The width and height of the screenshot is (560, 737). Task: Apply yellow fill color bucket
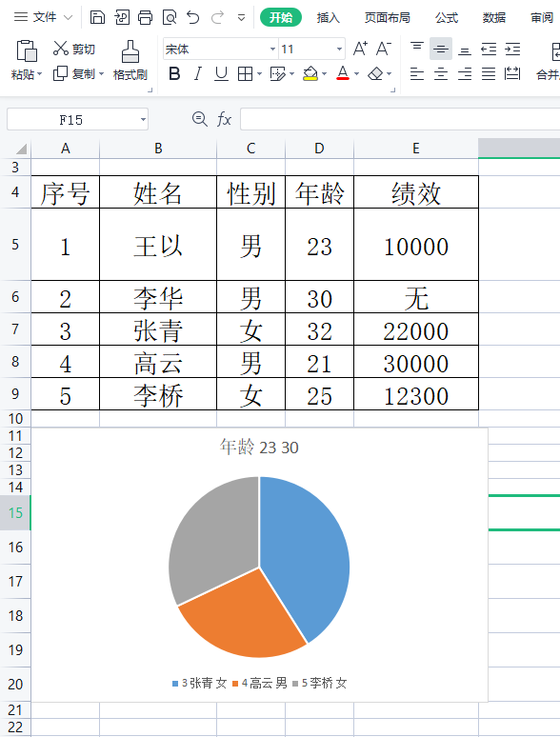click(310, 73)
